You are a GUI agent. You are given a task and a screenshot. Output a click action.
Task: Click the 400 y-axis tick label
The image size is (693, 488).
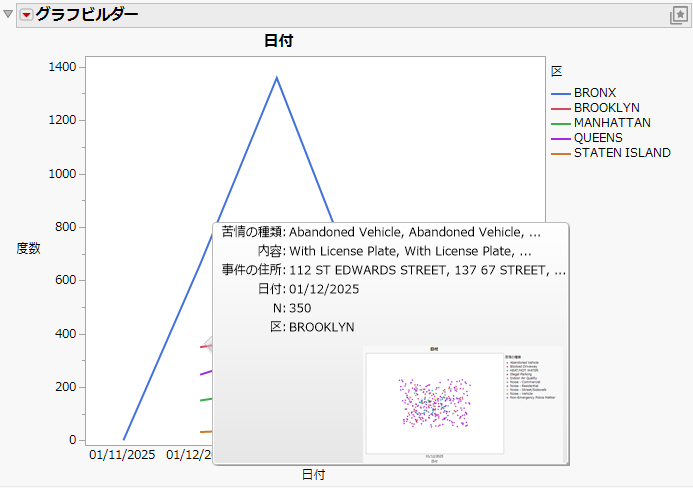[66, 334]
